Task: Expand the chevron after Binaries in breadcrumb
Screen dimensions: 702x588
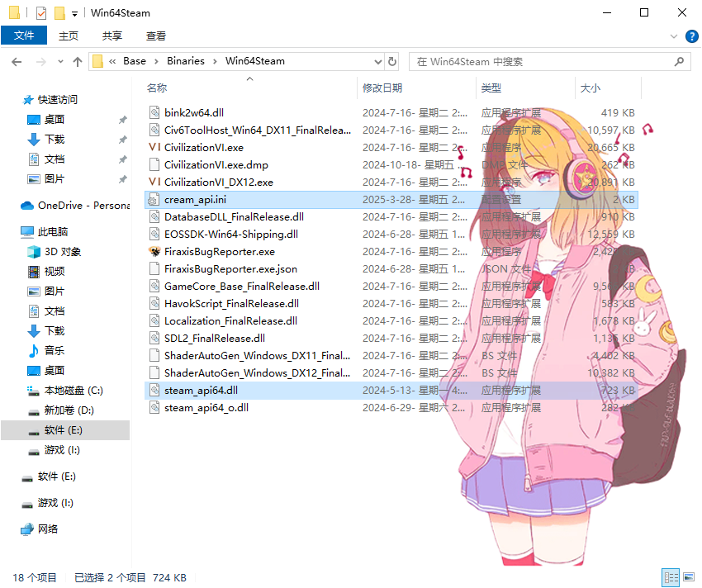Action: (x=215, y=61)
